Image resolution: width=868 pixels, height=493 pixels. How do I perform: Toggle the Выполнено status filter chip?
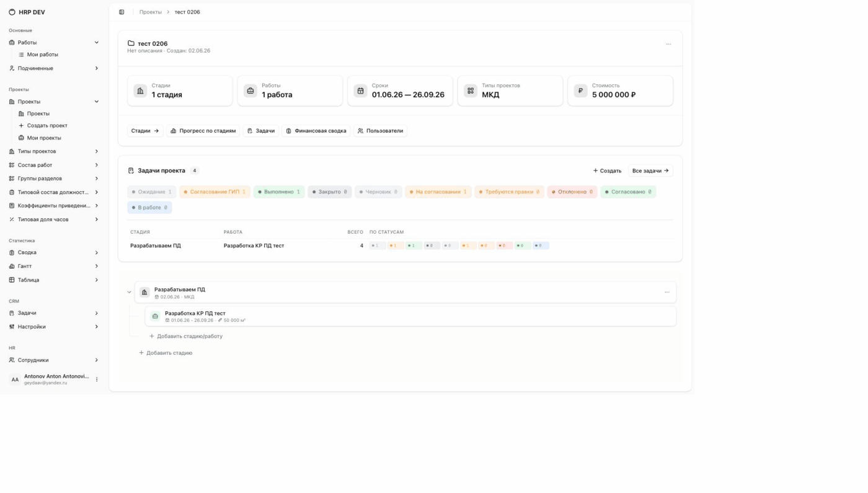pyautogui.click(x=279, y=192)
